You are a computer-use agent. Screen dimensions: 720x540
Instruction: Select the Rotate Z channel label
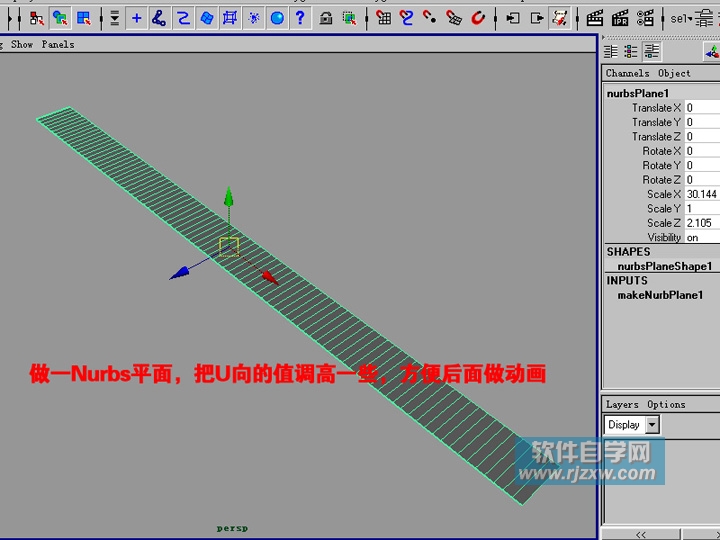click(661, 180)
